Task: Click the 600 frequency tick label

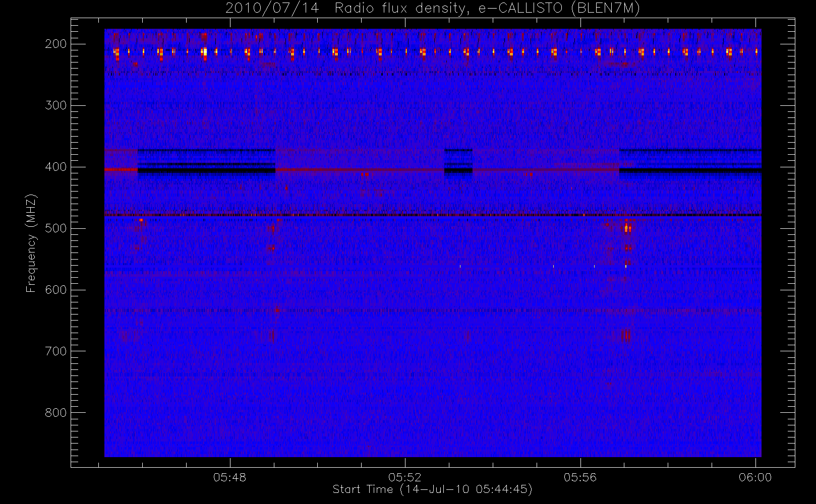Action: tap(56, 290)
